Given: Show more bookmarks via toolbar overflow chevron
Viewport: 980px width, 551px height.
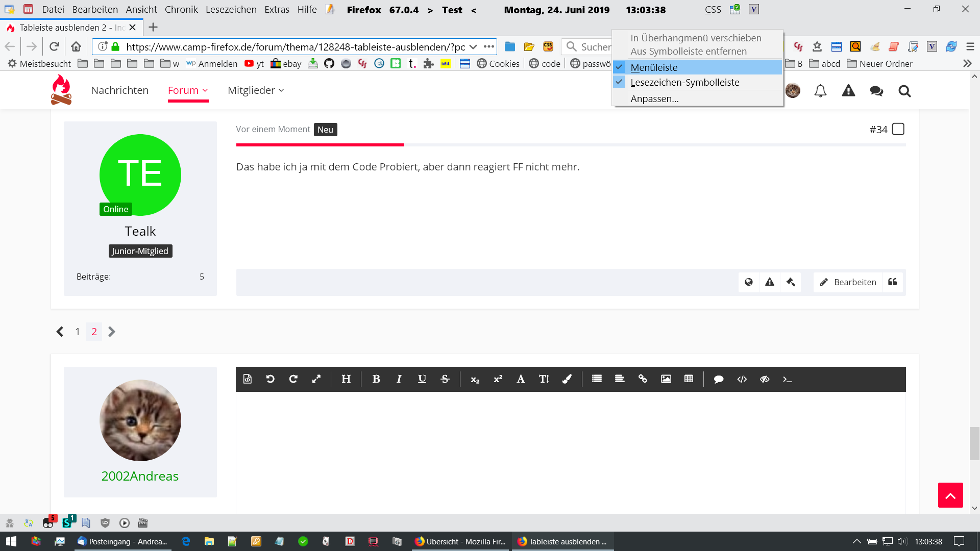Looking at the screenshot, I should [967, 64].
